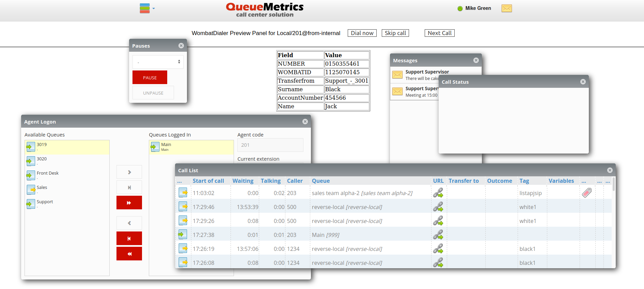Open URL link icon for 17:26:08 call

438,263
